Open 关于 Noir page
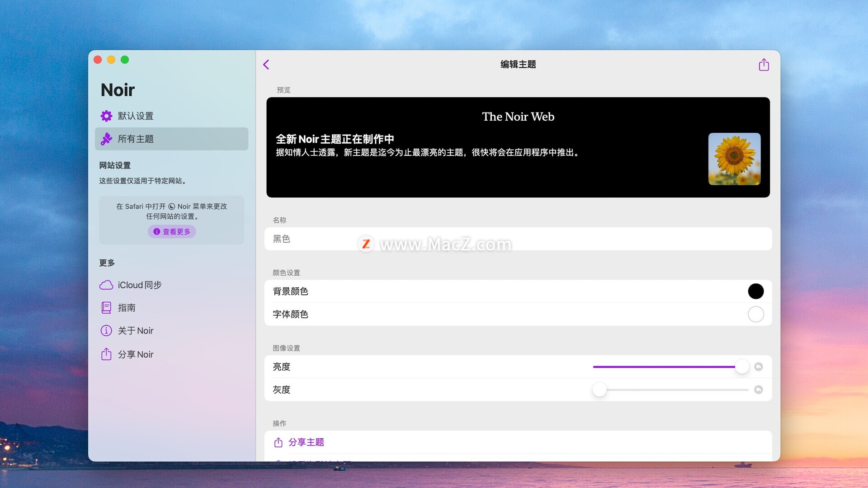This screenshot has height=488, width=868. click(x=171, y=331)
